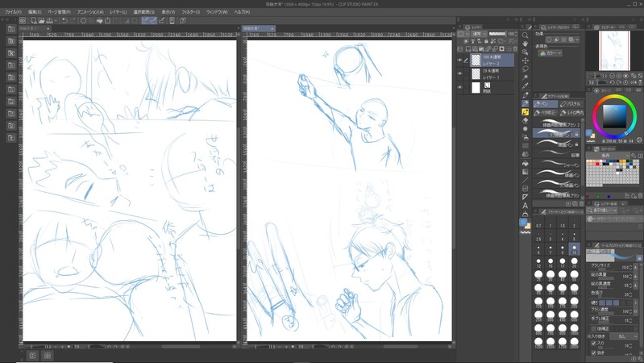
Task: Open the color set 標準 dropdown
Action: click(x=609, y=156)
